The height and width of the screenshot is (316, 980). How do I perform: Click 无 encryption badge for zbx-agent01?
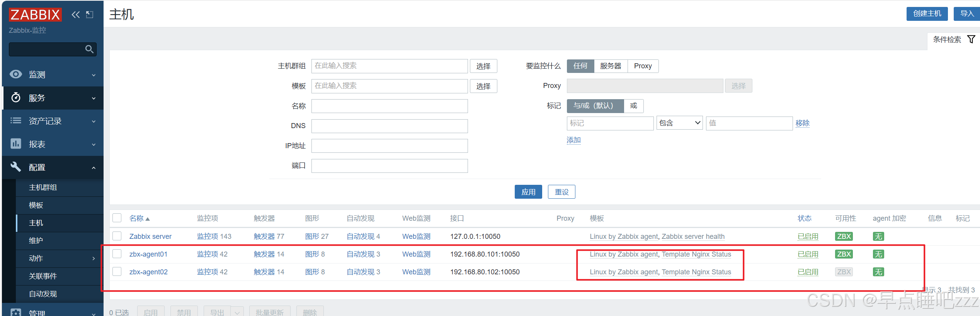tap(878, 254)
